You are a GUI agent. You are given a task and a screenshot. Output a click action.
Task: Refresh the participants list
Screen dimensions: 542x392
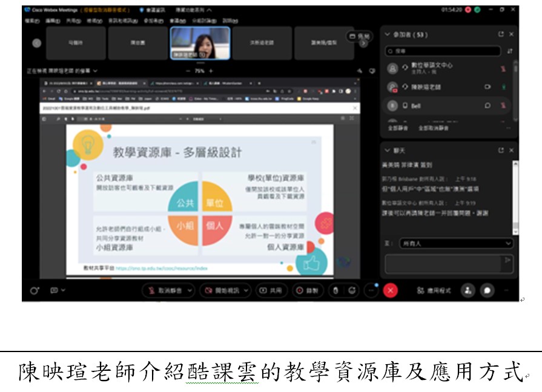click(x=501, y=33)
